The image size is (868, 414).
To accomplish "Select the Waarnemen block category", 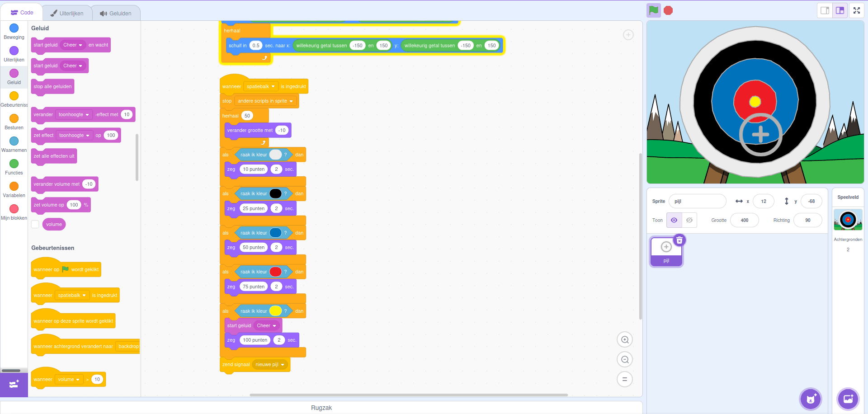I will click(x=14, y=145).
